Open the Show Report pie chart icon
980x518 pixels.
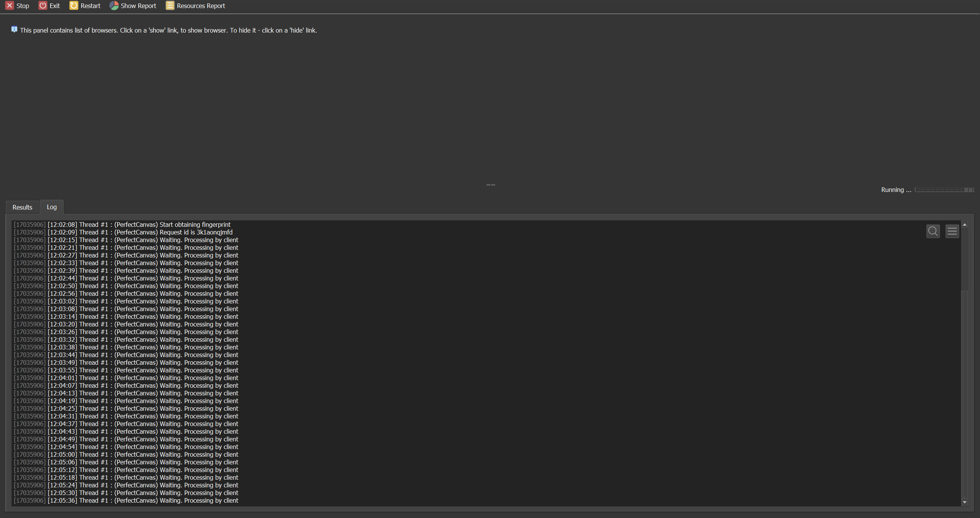(x=114, y=5)
